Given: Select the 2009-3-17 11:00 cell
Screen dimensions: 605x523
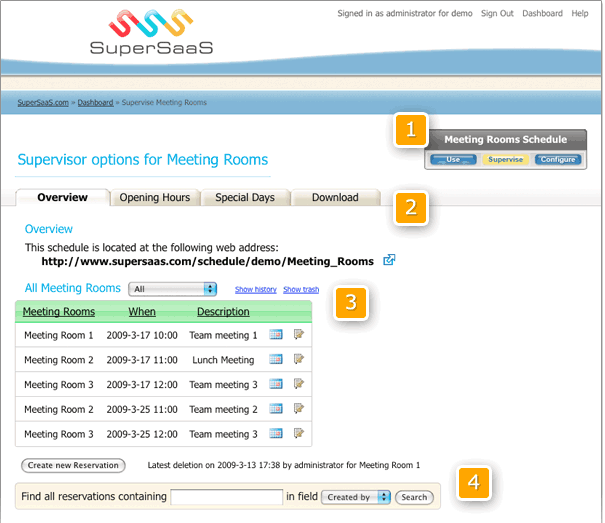Looking at the screenshot, I should tap(142, 360).
